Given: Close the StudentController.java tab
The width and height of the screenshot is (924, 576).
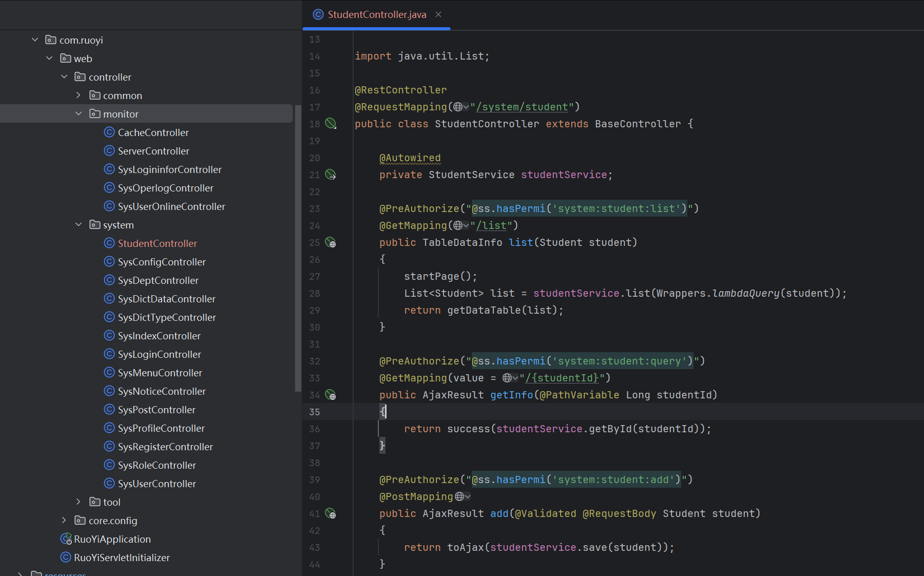Looking at the screenshot, I should 438,15.
